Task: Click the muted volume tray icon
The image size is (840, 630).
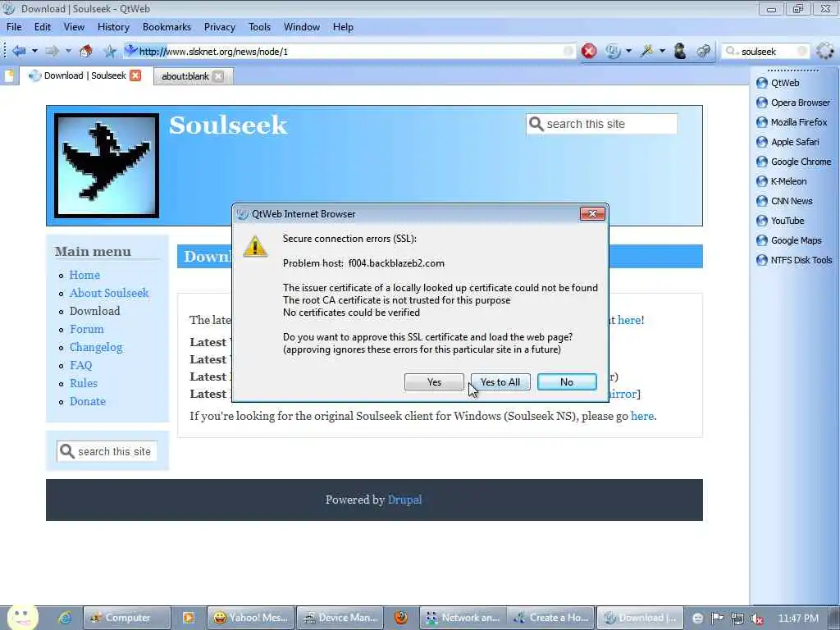Action: click(x=757, y=619)
